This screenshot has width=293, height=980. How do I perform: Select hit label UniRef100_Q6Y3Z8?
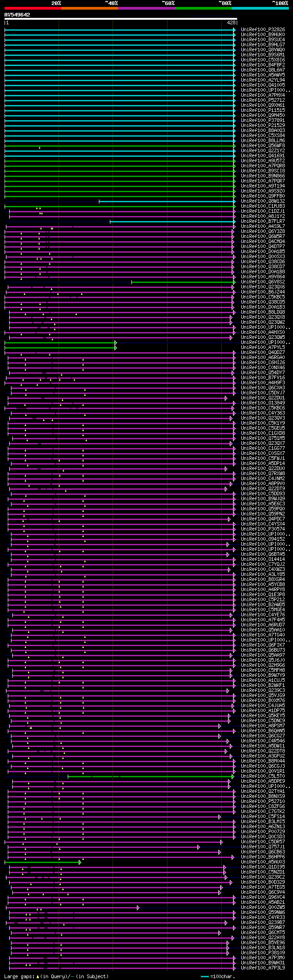tap(263, 232)
